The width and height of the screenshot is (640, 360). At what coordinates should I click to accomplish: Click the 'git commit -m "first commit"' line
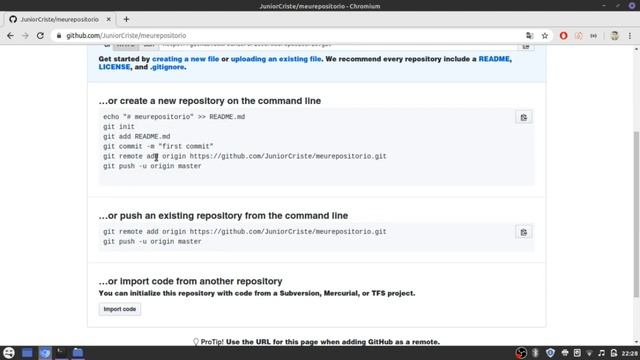coord(158,146)
